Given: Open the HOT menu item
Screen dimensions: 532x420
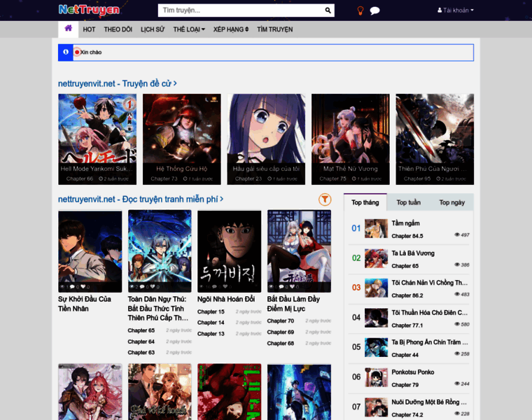Looking at the screenshot, I should point(89,29).
